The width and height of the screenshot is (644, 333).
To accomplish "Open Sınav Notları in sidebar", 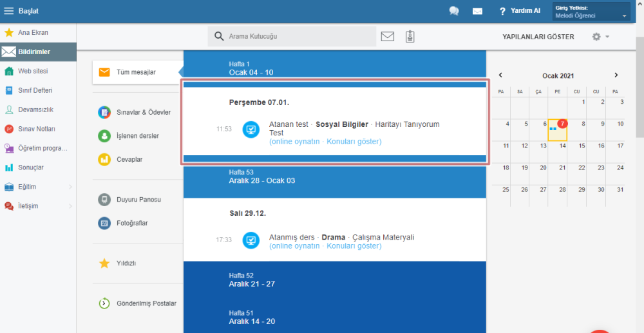I will [x=38, y=129].
